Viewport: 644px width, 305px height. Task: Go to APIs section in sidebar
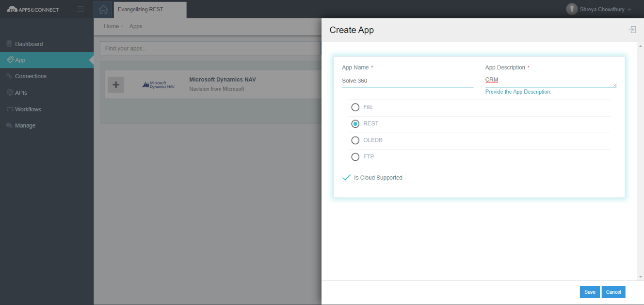click(x=21, y=93)
